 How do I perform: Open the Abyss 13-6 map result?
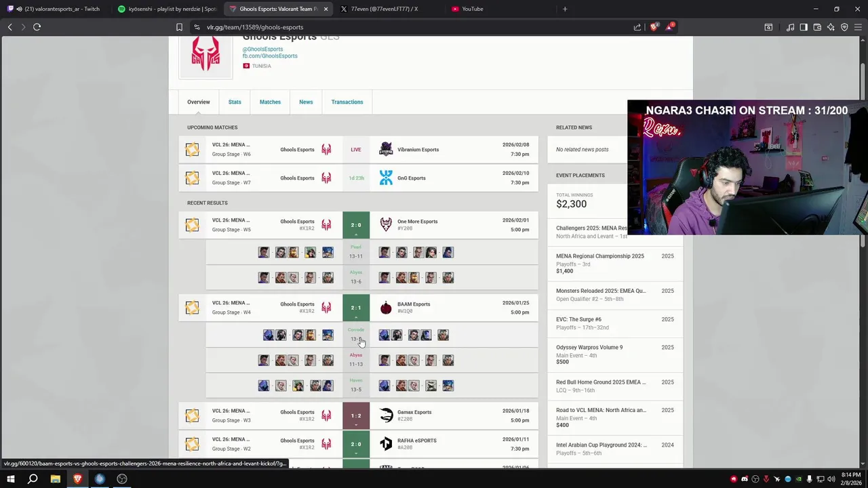pyautogui.click(x=372, y=277)
